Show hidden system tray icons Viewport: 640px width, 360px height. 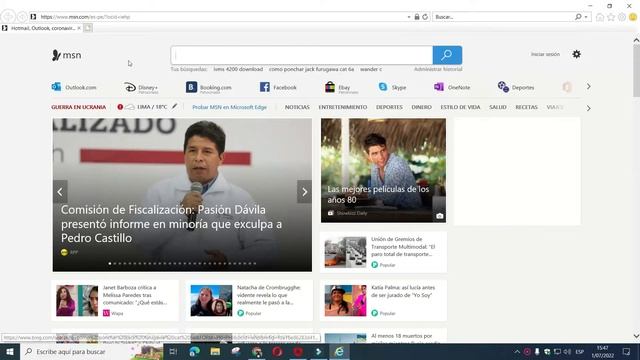pyautogui.click(x=517, y=351)
